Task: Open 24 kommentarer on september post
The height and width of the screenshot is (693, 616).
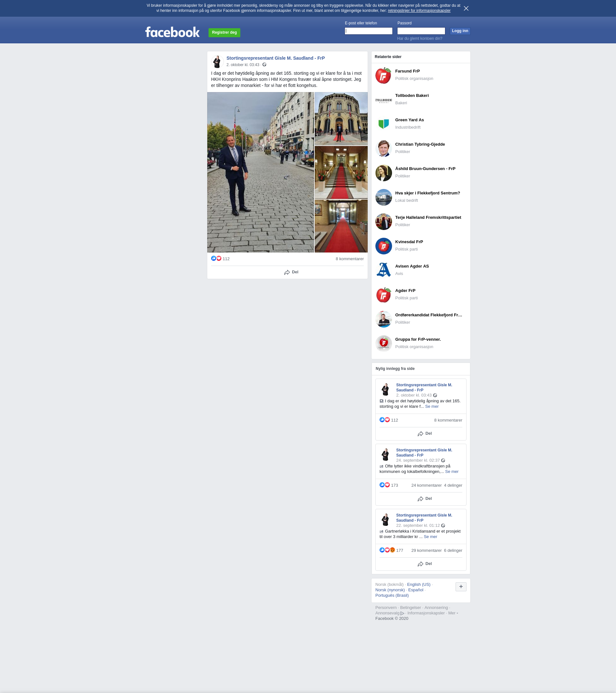Action: (426, 485)
